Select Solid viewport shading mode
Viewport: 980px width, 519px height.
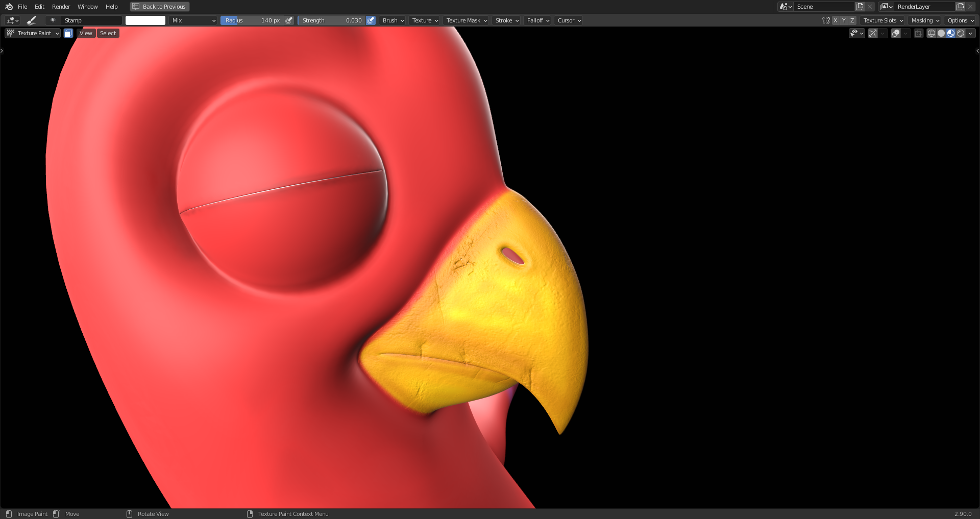pyautogui.click(x=941, y=33)
